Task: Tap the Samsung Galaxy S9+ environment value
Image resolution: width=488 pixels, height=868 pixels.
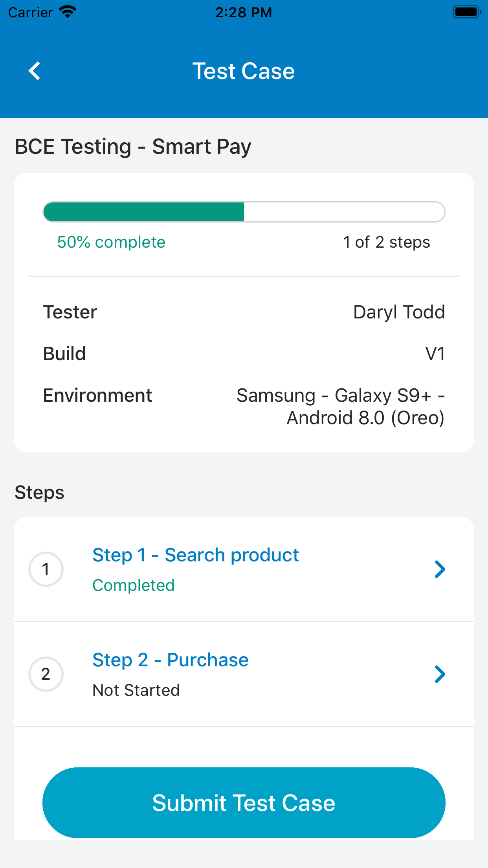Action: tap(340, 406)
